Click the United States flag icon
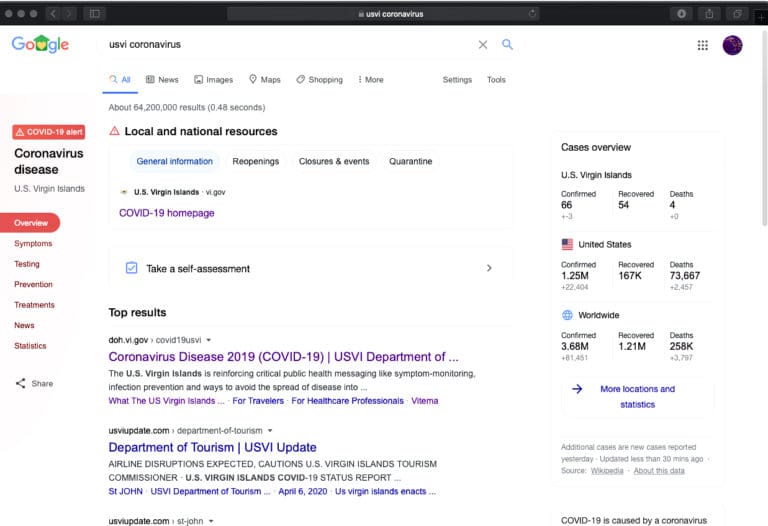The width and height of the screenshot is (768, 526). point(567,244)
